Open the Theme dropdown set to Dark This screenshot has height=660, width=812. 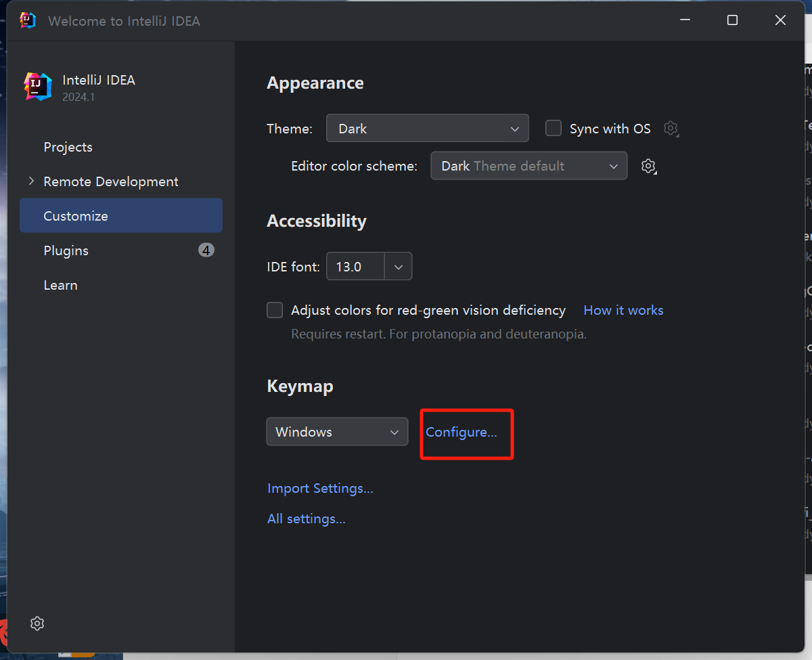point(428,129)
